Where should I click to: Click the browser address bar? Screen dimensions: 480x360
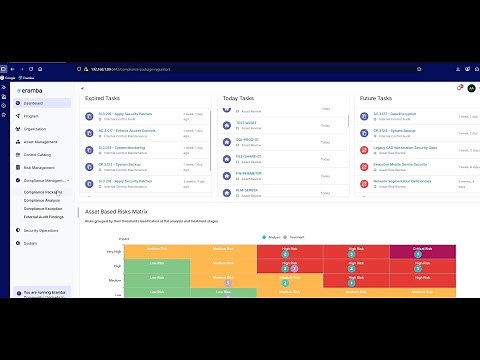click(247, 69)
